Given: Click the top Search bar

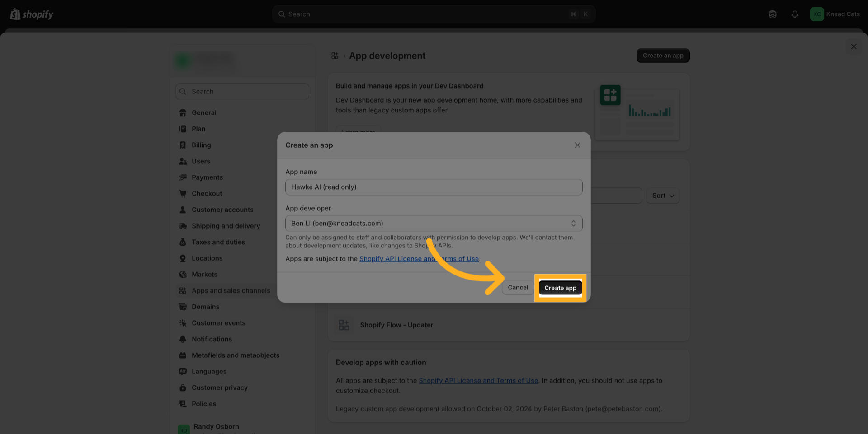Looking at the screenshot, I should pos(434,14).
